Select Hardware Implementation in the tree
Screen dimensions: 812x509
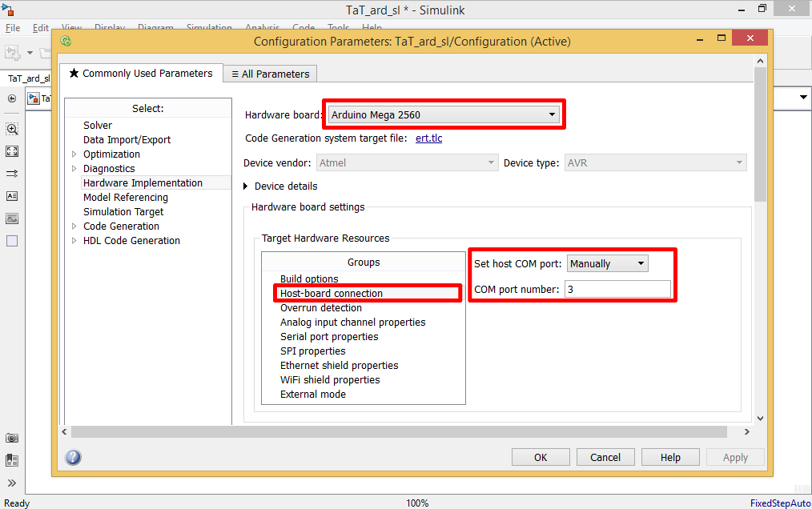pos(143,182)
